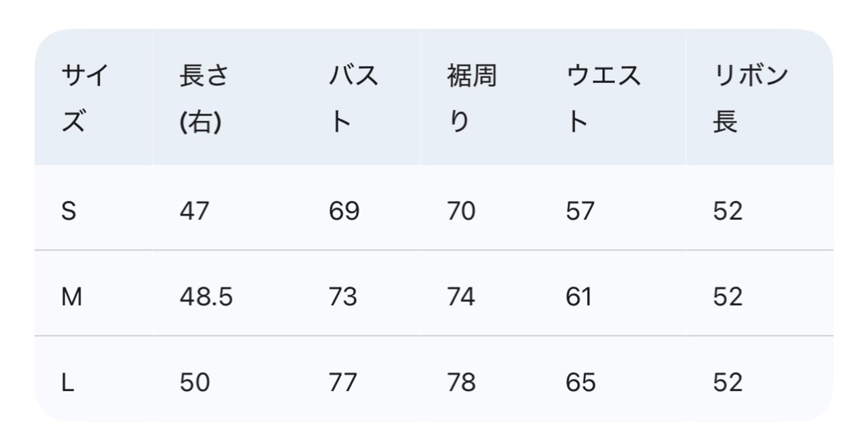Screen dimensions: 868x448
Task: Select the waist value 65
Action: pyautogui.click(x=580, y=383)
